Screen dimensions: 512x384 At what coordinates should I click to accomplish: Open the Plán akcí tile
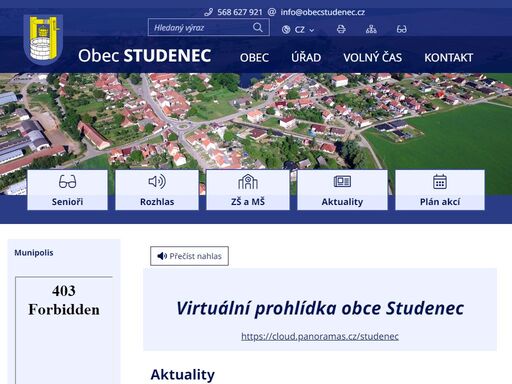tap(440, 190)
